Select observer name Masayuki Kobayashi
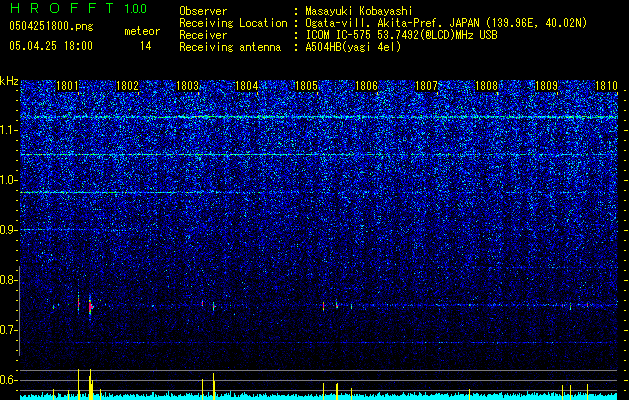 [359, 11]
